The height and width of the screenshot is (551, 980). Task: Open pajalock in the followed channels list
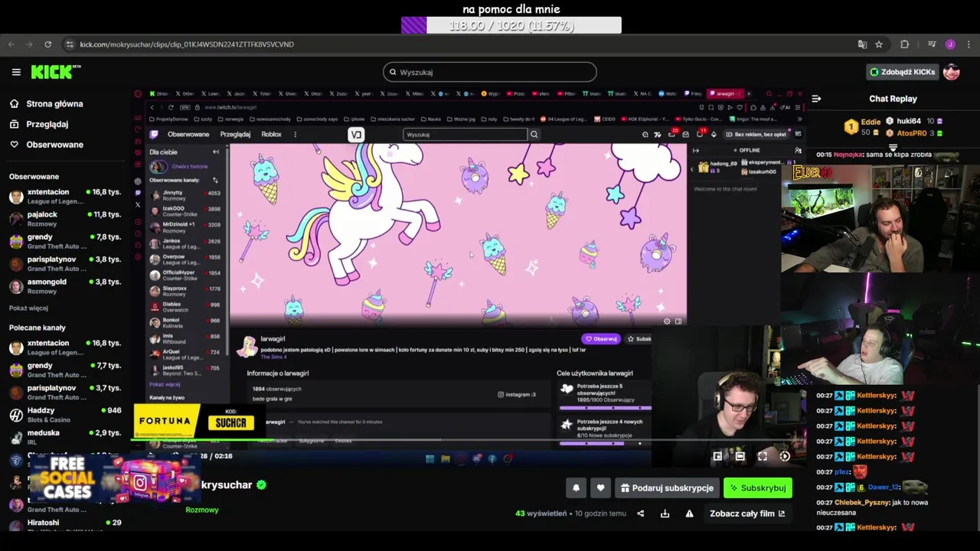coord(65,219)
